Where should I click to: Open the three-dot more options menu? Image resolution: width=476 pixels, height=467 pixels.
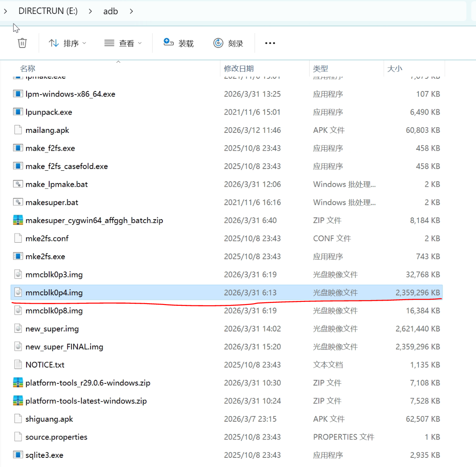(270, 43)
